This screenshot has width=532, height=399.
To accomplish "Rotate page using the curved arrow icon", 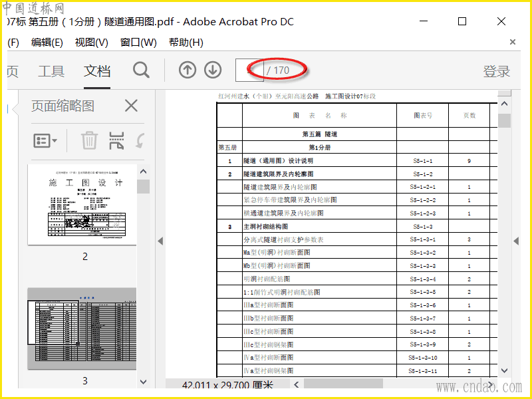I will click(140, 140).
